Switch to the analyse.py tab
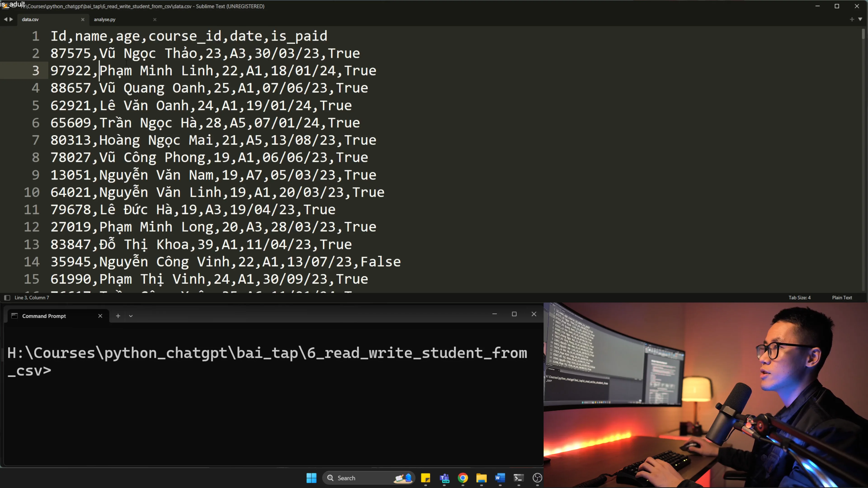The width and height of the screenshot is (868, 488). (x=104, y=19)
